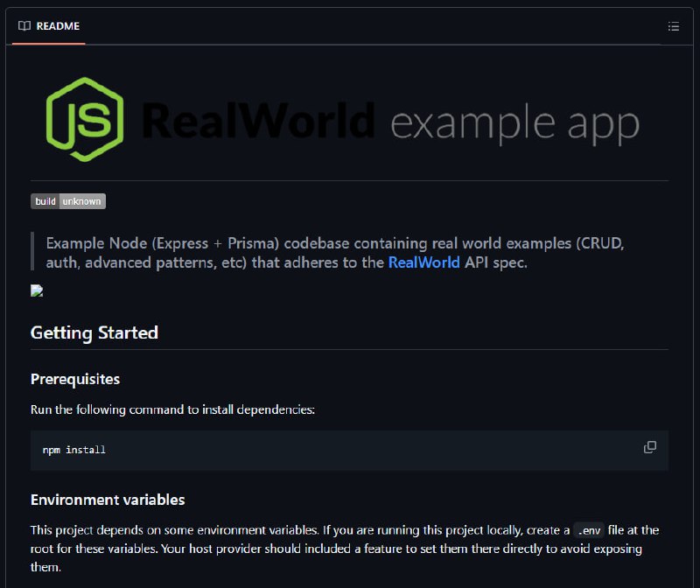Image resolution: width=700 pixels, height=588 pixels.
Task: Click the Prerequisites heading
Action: tap(75, 379)
